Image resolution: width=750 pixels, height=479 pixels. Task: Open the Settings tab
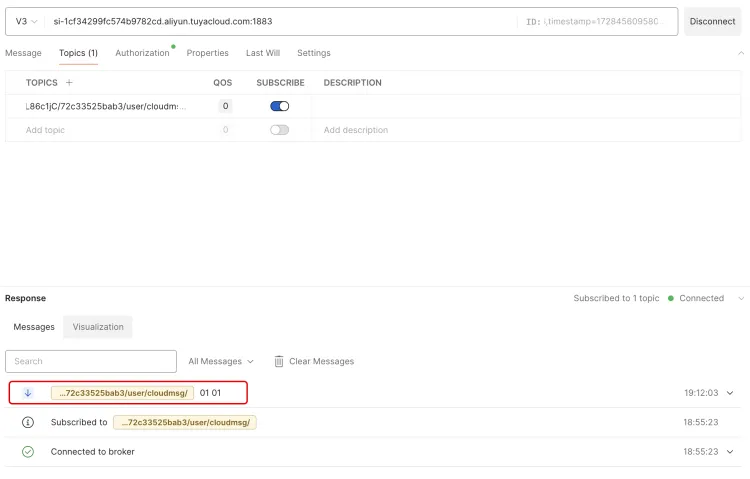coord(314,53)
